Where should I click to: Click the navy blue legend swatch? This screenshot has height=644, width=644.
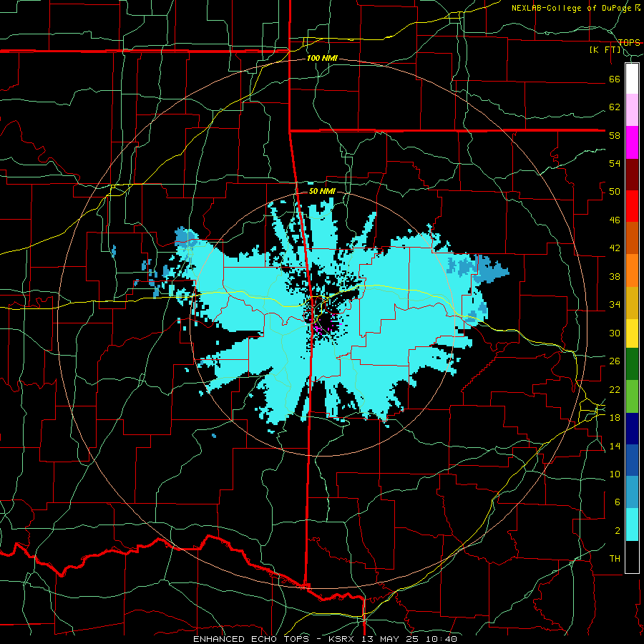point(632,429)
